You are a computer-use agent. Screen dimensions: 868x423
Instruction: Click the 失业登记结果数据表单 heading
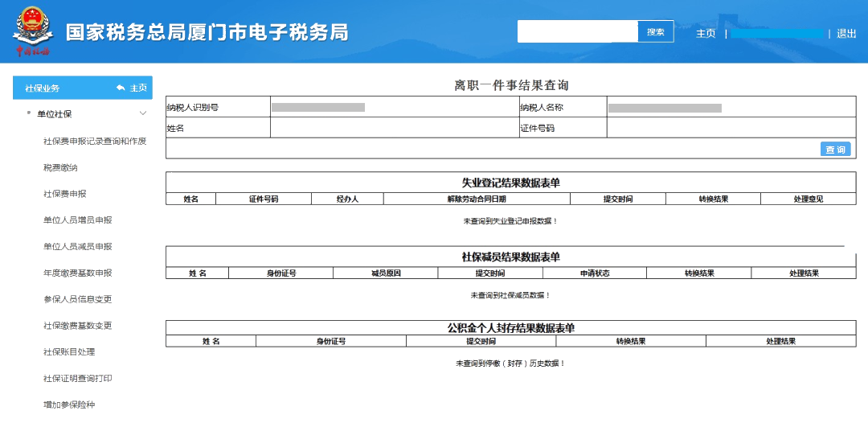click(511, 183)
